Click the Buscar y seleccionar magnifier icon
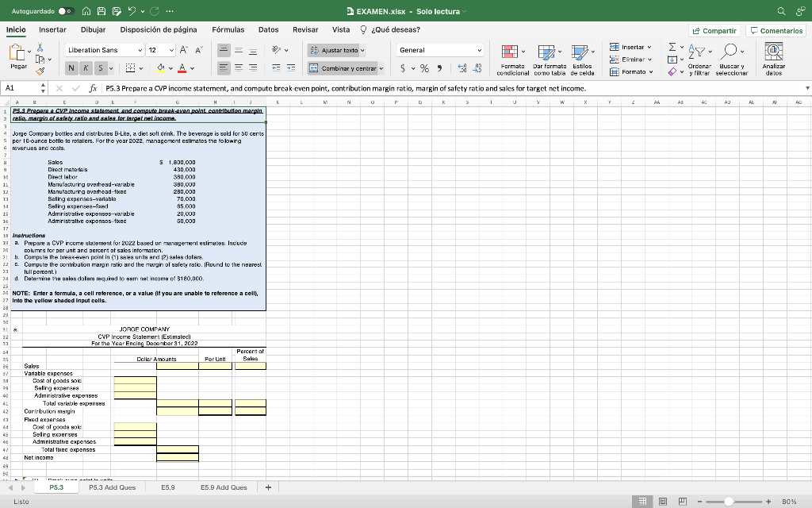 [x=728, y=50]
